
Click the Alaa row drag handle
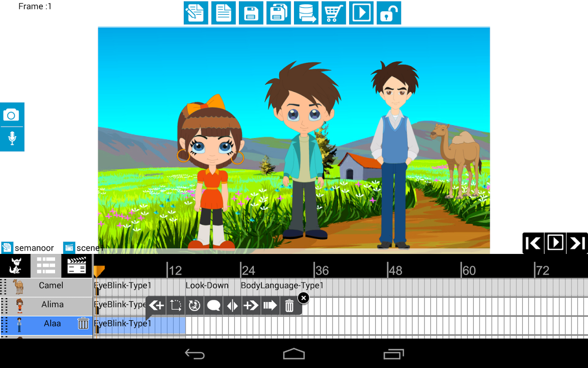[x=4, y=325]
